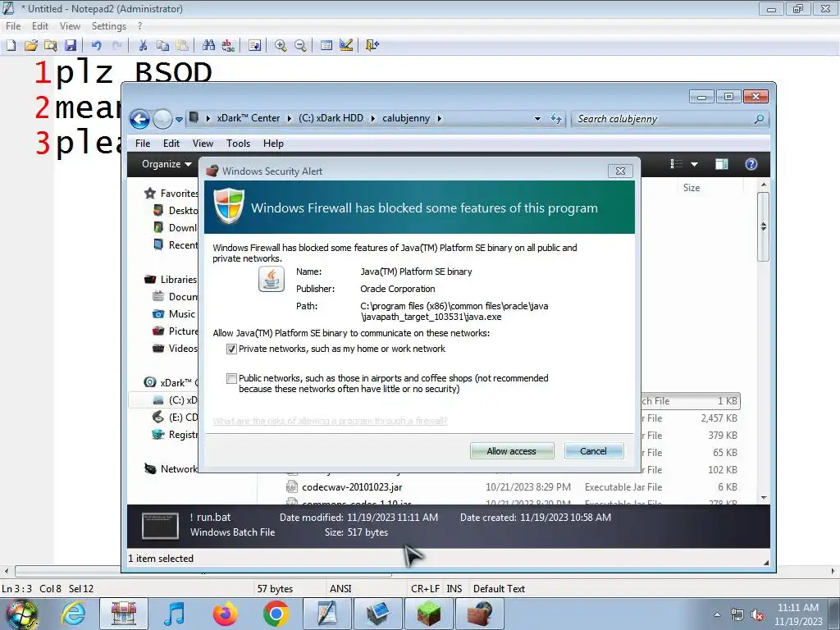
Task: Click the Notepad2 horizontal scrollbar thumb
Action: [203, 571]
